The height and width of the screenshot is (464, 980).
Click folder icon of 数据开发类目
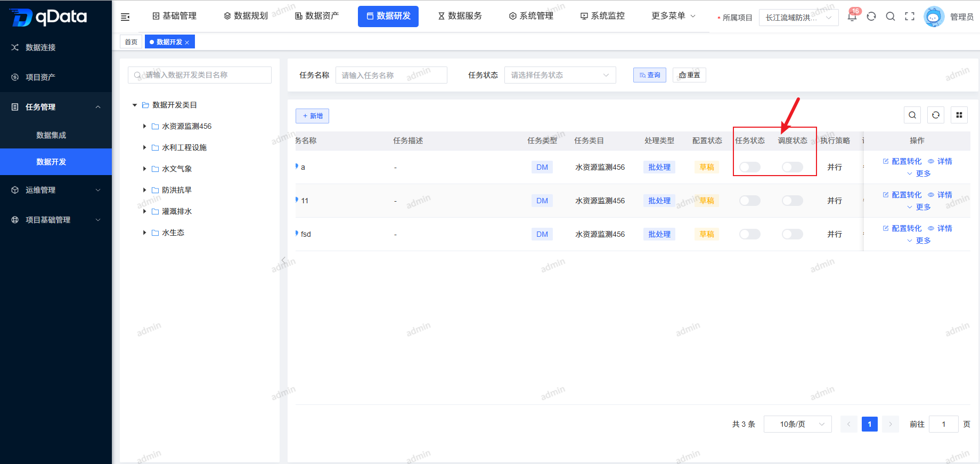tap(145, 105)
